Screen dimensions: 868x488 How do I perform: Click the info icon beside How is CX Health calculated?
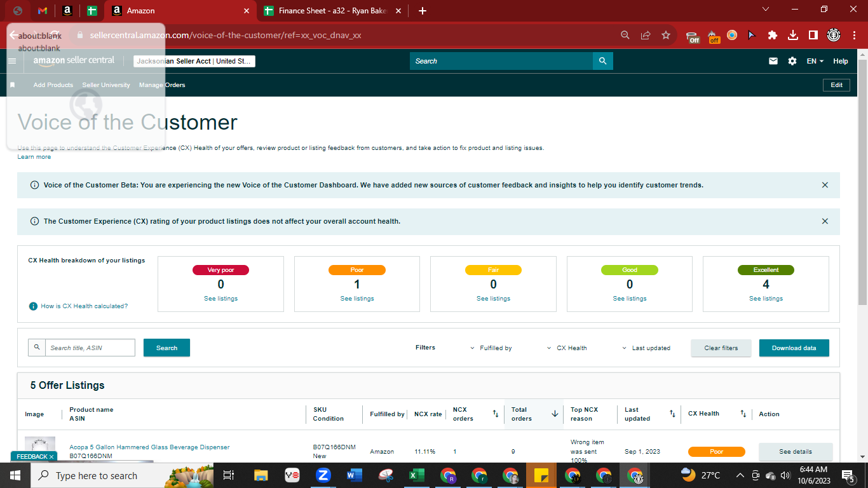pos(34,306)
